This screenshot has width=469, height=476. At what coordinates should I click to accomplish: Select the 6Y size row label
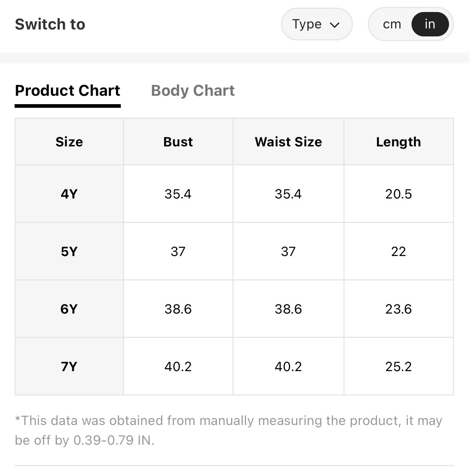click(x=69, y=309)
